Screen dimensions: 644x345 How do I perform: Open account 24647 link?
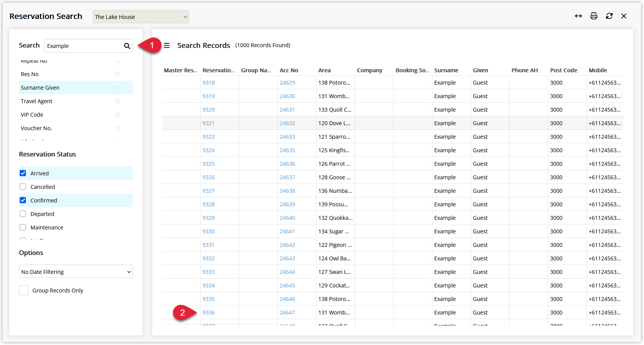pos(287,313)
